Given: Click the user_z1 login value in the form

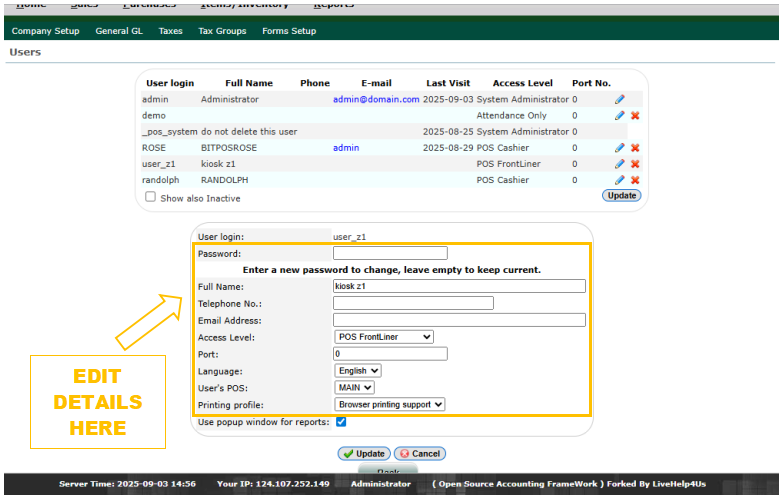Looking at the screenshot, I should (x=349, y=237).
